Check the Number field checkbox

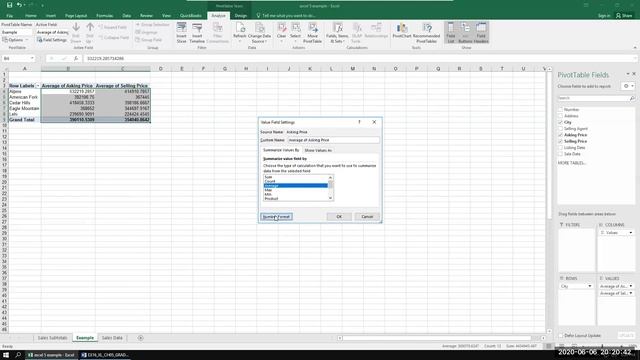coord(560,109)
